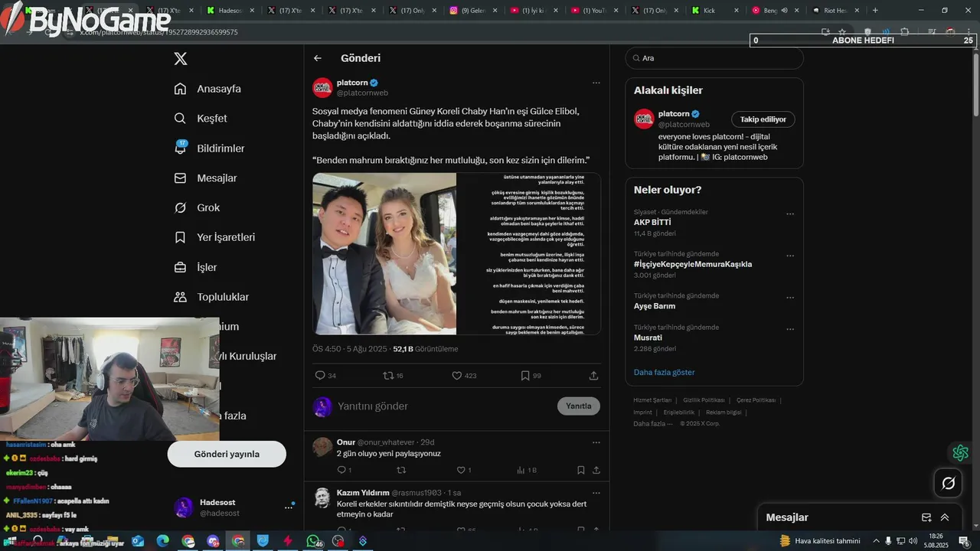Open Grok from the sidebar
Screen dimensions: 980x551
click(197, 208)
